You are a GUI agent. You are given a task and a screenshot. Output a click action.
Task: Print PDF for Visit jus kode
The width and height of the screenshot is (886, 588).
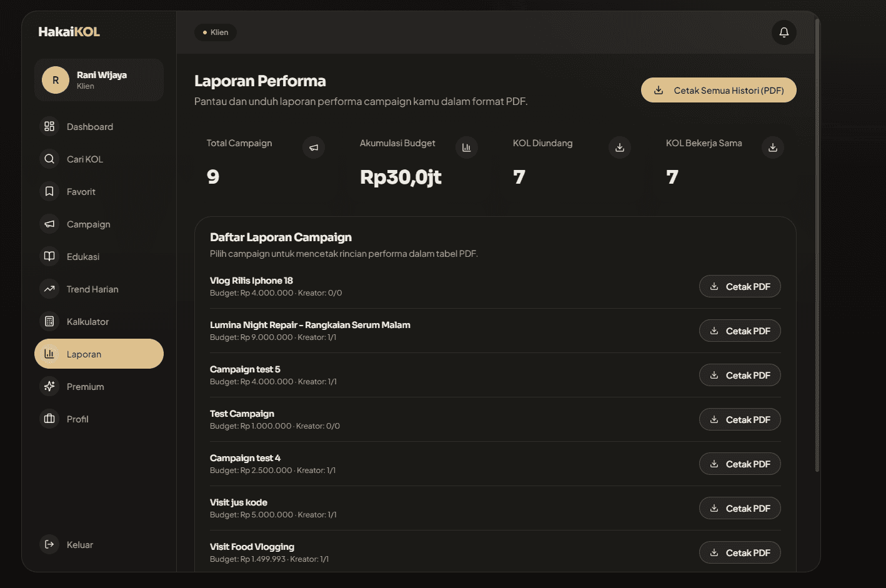click(x=740, y=508)
